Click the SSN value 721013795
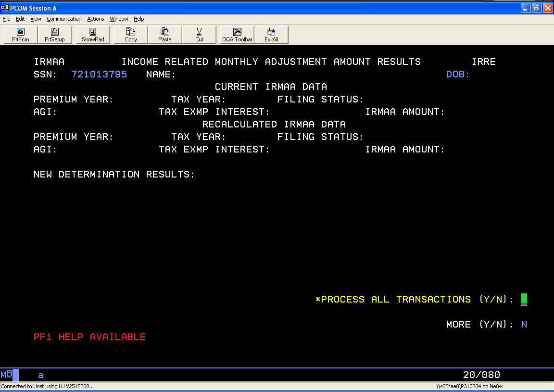This screenshot has height=392, width=554. [99, 74]
